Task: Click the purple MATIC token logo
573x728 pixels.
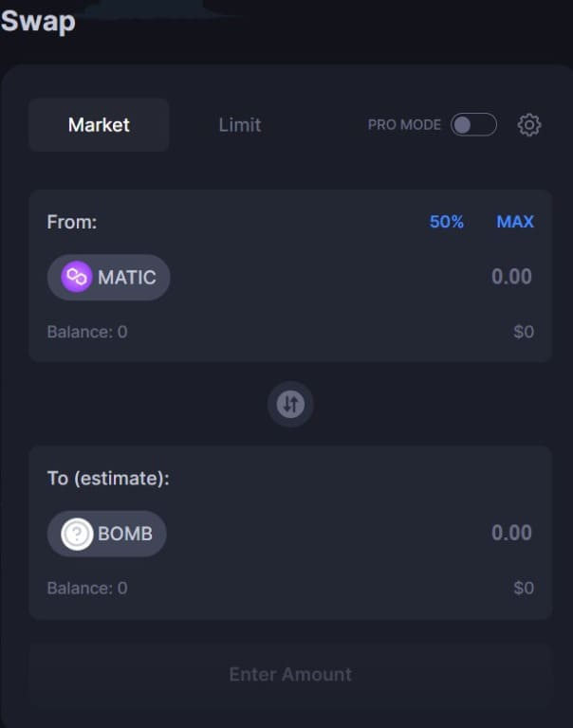Action: (x=77, y=277)
